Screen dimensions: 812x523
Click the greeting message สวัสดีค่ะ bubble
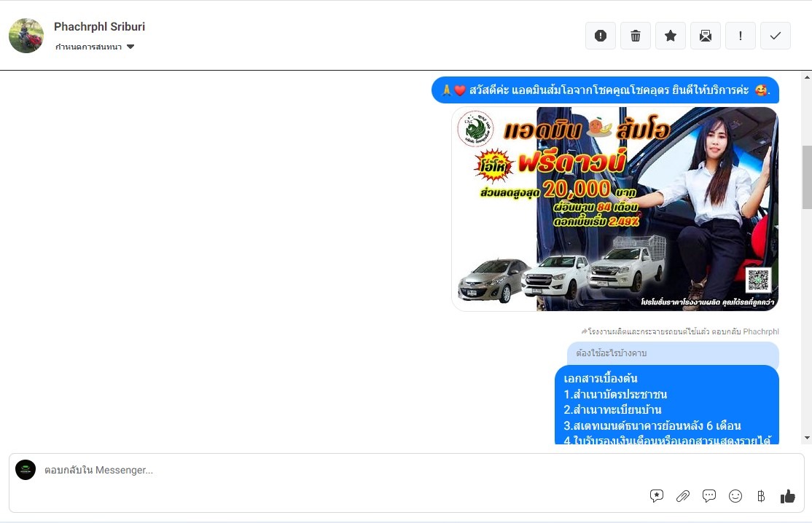click(x=606, y=90)
